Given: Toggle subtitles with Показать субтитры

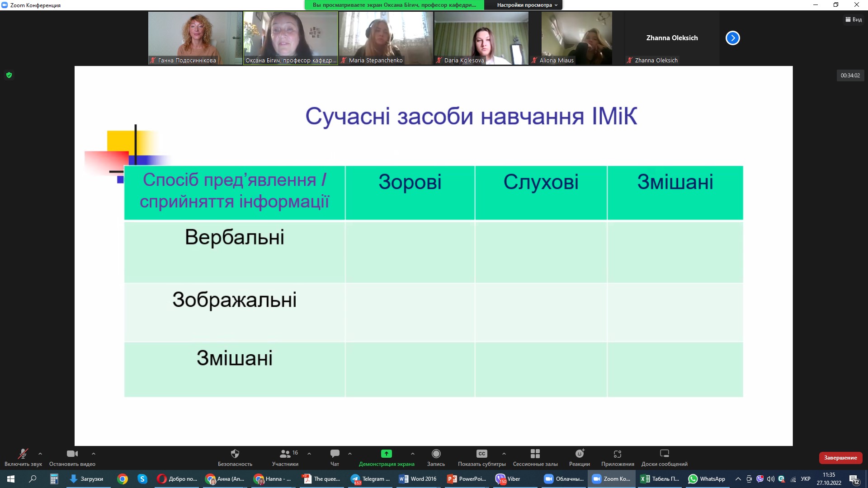Looking at the screenshot, I should coord(481,454).
